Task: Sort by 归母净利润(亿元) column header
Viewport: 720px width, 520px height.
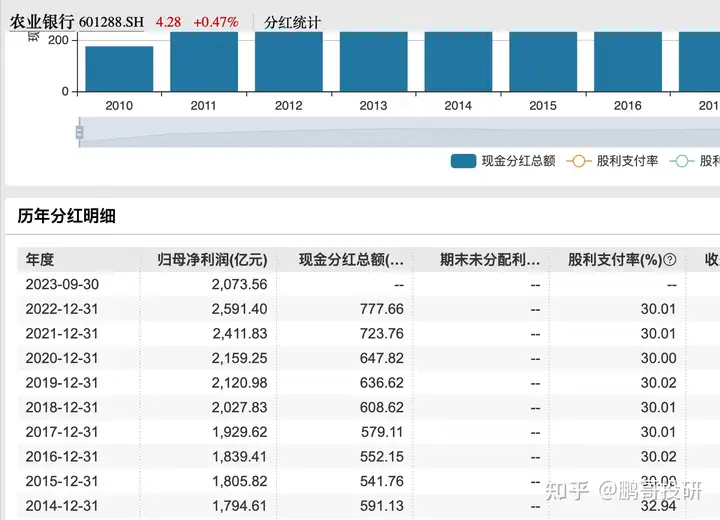Action: [212, 260]
